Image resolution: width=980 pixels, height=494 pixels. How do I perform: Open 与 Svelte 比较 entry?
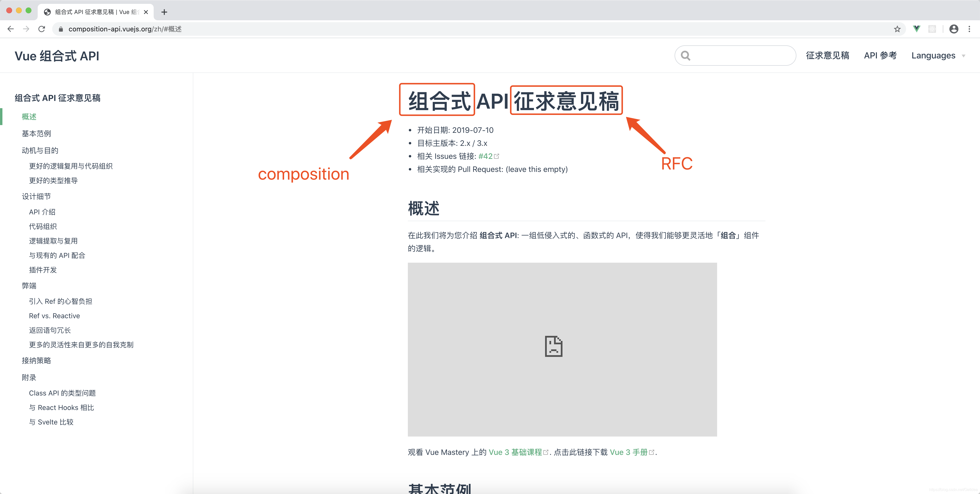click(51, 422)
